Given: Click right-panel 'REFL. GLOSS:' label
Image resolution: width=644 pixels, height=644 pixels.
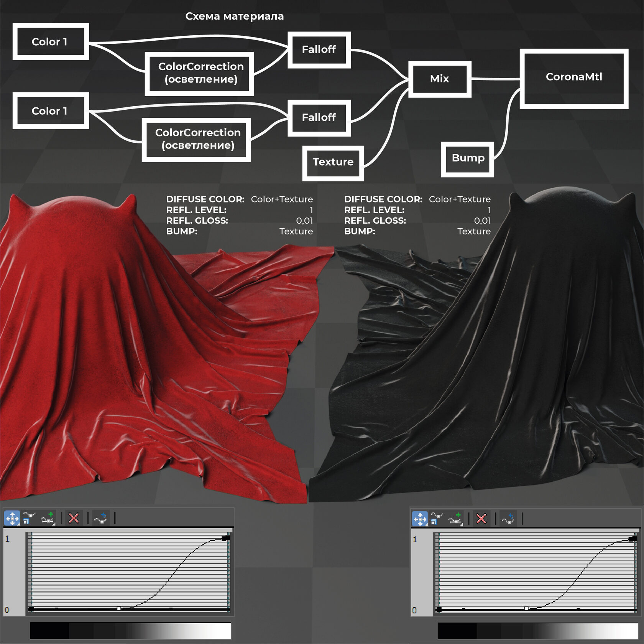Looking at the screenshot, I should point(375,221).
